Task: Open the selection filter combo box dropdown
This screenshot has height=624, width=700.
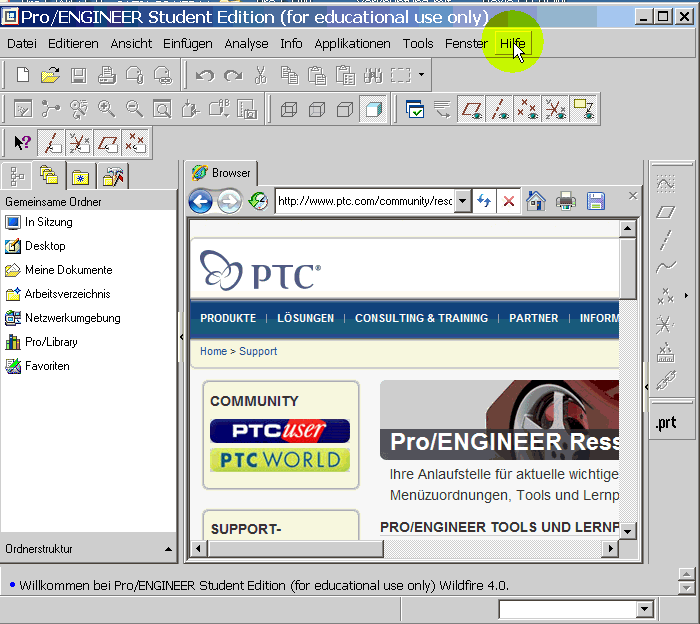Action: [x=644, y=609]
